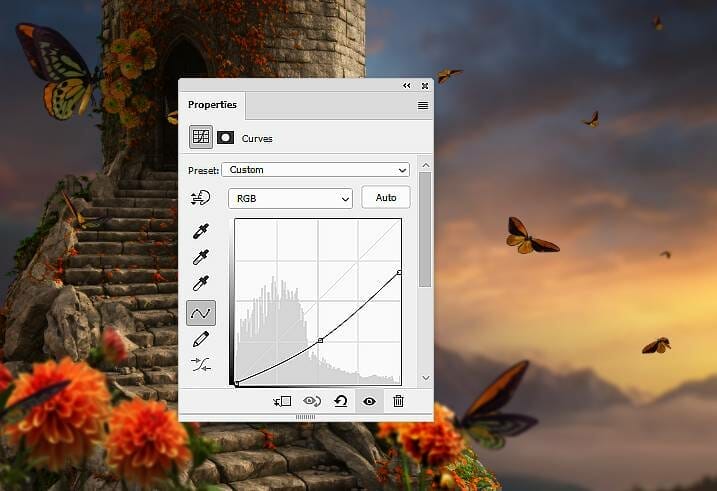Image resolution: width=717 pixels, height=491 pixels.
Task: Click the Auto button
Action: 386,197
